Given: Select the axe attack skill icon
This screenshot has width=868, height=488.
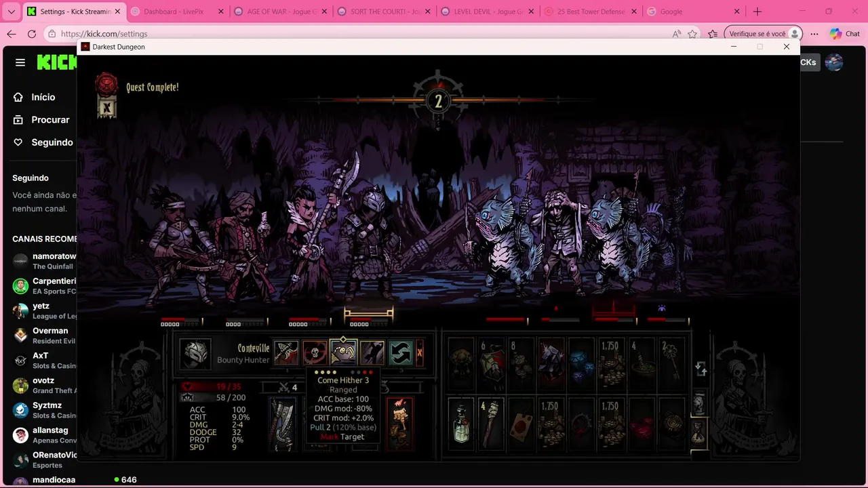Looking at the screenshot, I should tap(286, 353).
